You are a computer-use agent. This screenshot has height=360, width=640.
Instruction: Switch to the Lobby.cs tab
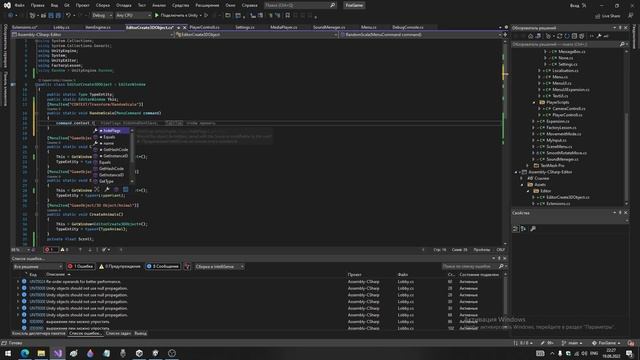[61, 27]
